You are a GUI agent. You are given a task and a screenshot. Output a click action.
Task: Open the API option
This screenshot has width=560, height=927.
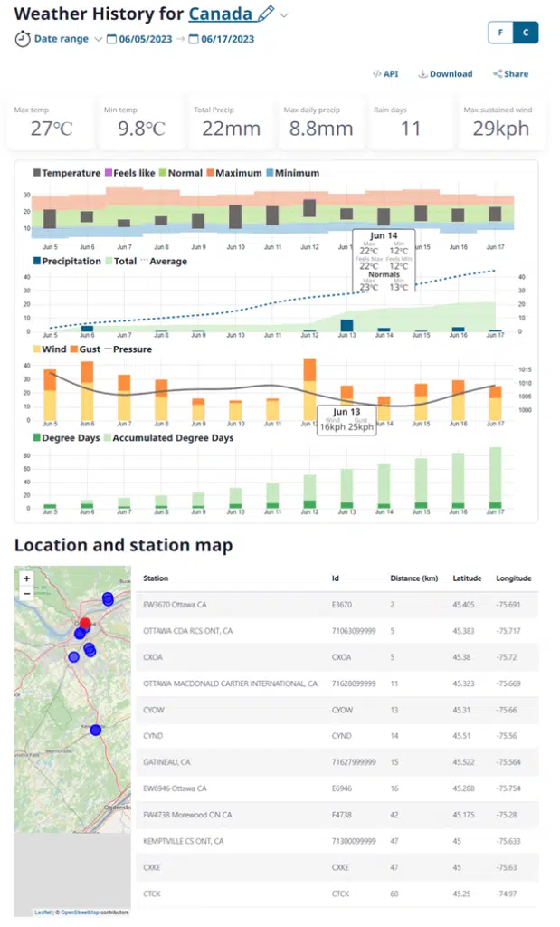pyautogui.click(x=385, y=74)
